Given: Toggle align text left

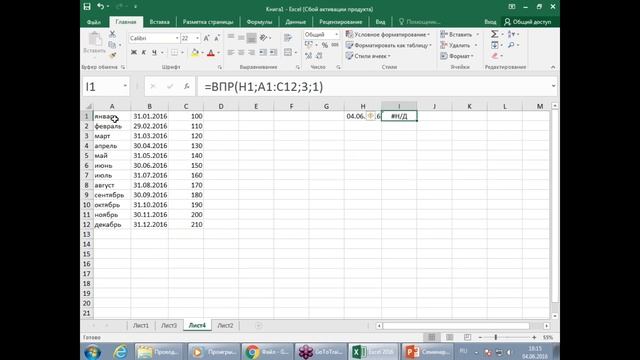Looking at the screenshot, I should click(231, 52).
